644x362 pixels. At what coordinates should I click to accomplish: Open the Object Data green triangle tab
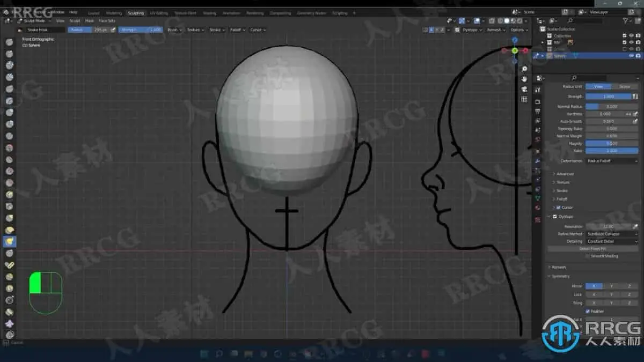click(538, 198)
